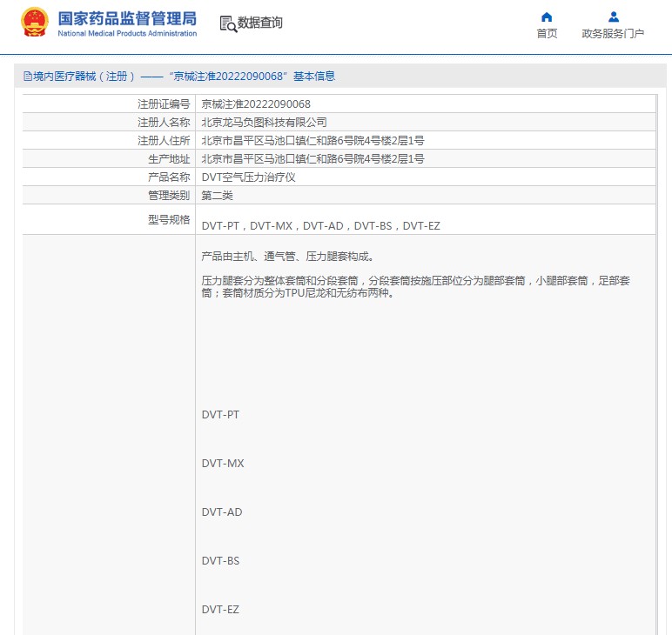Click product name DVT空气压力治疗仪

point(248,177)
